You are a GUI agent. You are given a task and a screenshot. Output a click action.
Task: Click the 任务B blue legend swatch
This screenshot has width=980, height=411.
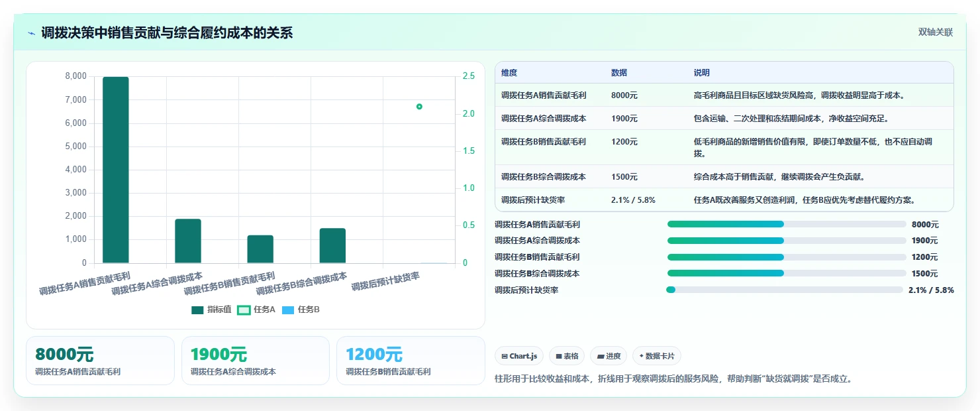coord(288,310)
